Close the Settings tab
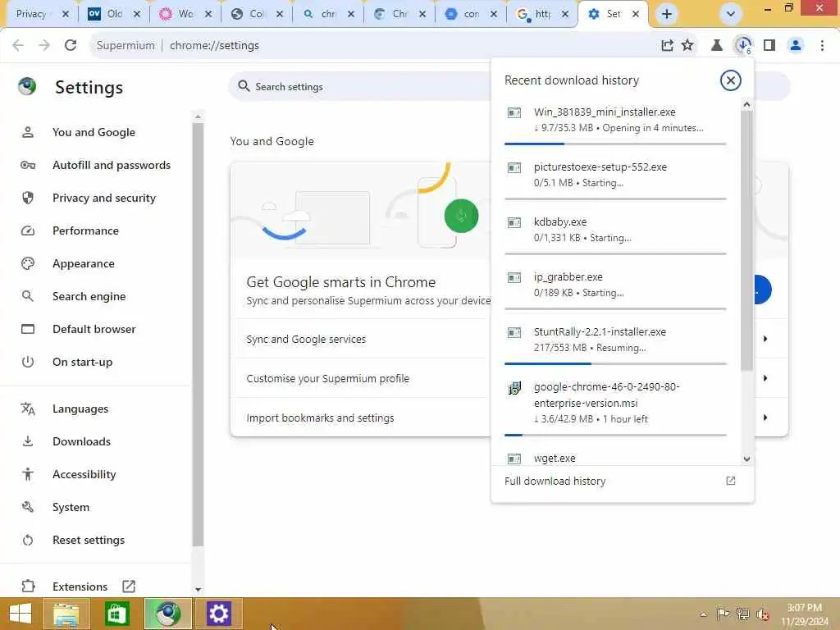 coord(636,14)
